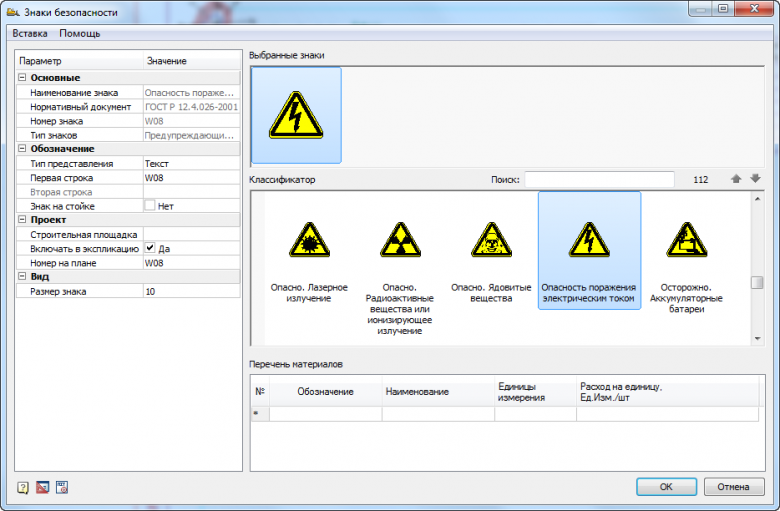
Task: Click the Значение column header
Action: [x=192, y=61]
